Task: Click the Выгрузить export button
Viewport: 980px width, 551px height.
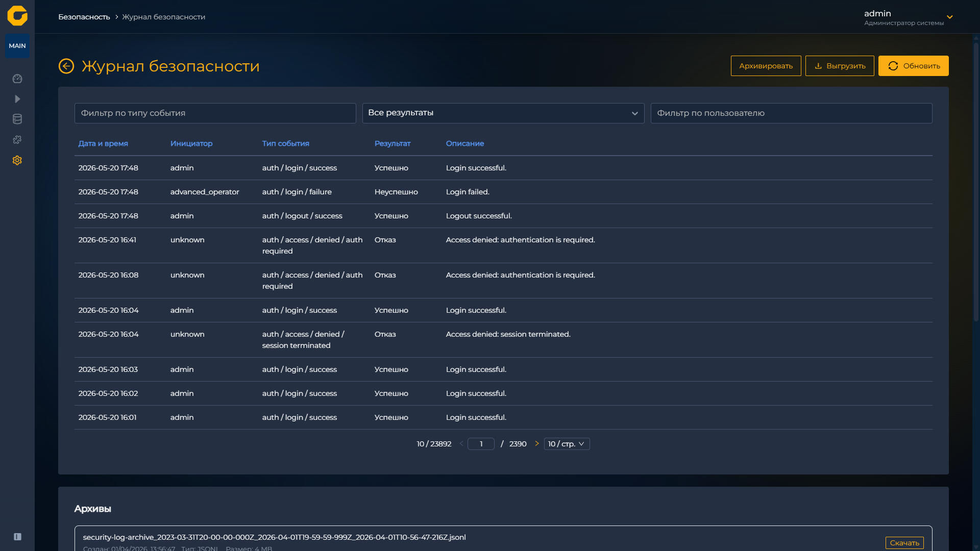Action: click(840, 66)
